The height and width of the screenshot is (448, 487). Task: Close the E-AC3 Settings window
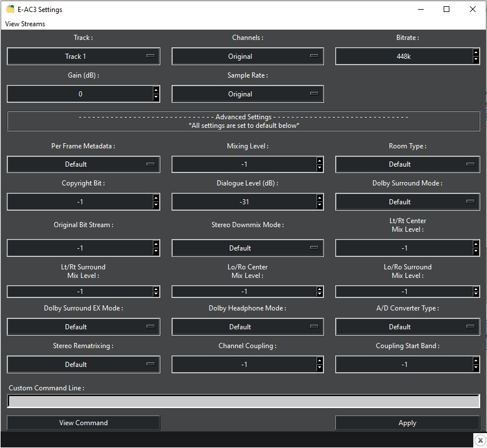coord(472,9)
